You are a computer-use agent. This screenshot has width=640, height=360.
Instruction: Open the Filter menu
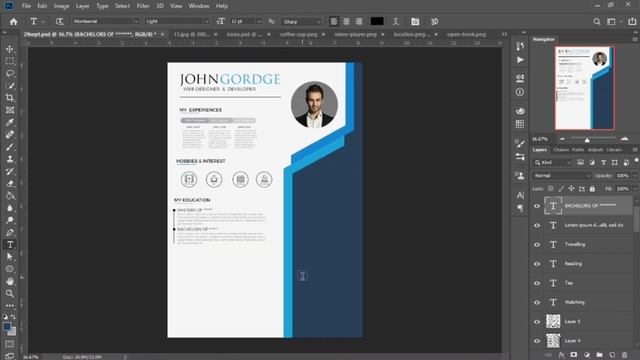pos(143,6)
